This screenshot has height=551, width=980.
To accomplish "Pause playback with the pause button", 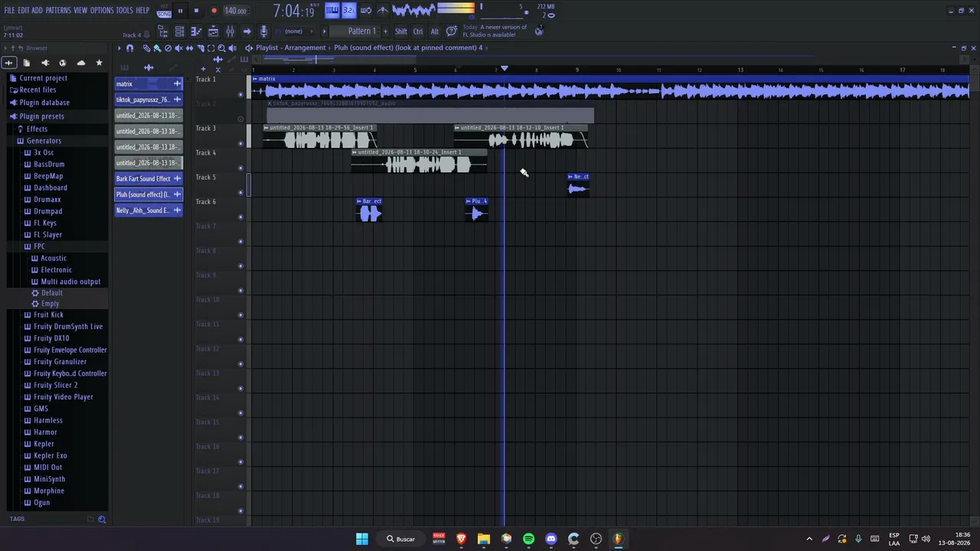I will tap(181, 11).
